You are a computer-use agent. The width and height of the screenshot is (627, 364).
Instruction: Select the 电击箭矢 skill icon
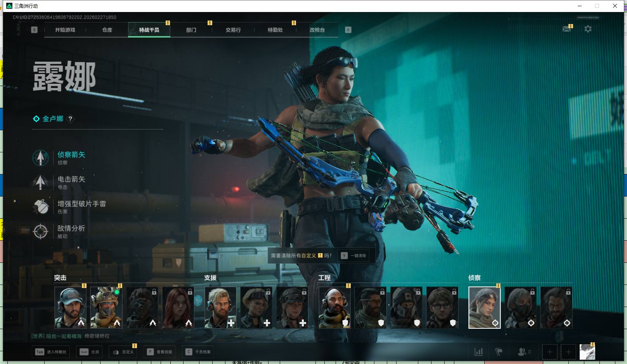[x=41, y=182]
